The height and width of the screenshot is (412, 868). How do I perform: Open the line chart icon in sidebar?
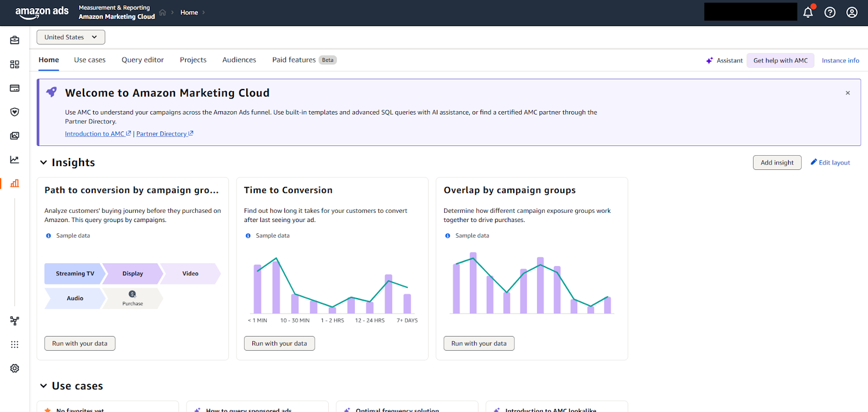15,160
